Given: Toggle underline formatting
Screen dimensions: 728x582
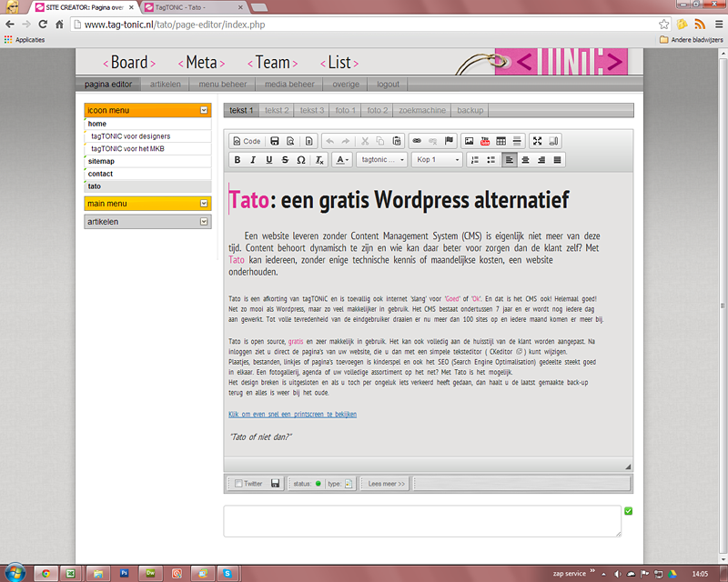Looking at the screenshot, I should click(x=268, y=160).
